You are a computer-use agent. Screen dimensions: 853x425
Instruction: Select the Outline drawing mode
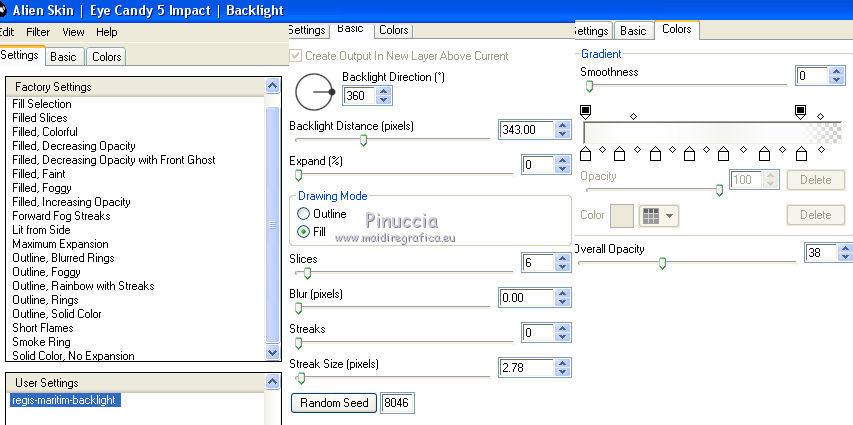pos(322,214)
